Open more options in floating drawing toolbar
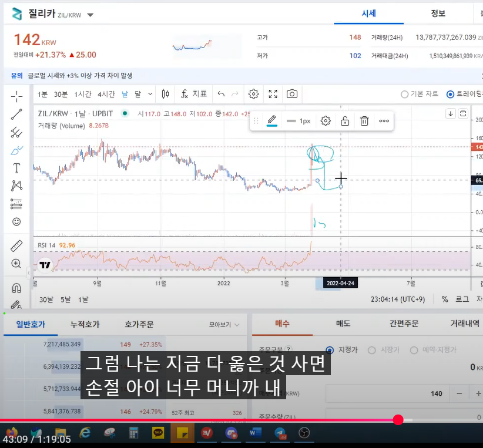This screenshot has width=483, height=448. click(384, 121)
